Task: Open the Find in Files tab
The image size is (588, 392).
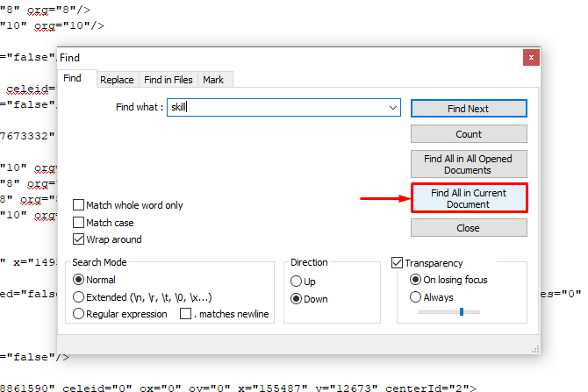Action: 169,80
